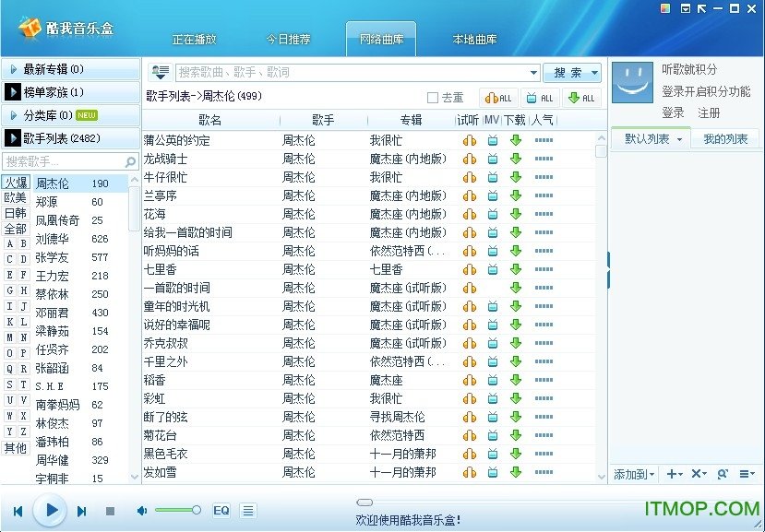Download 给我一首歌的时间 with the green arrow
The height and width of the screenshot is (532, 765).
(x=516, y=232)
